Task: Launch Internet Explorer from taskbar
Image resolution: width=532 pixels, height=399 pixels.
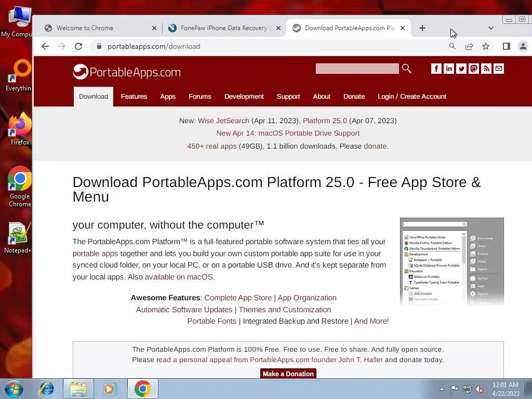Action: coord(46,389)
